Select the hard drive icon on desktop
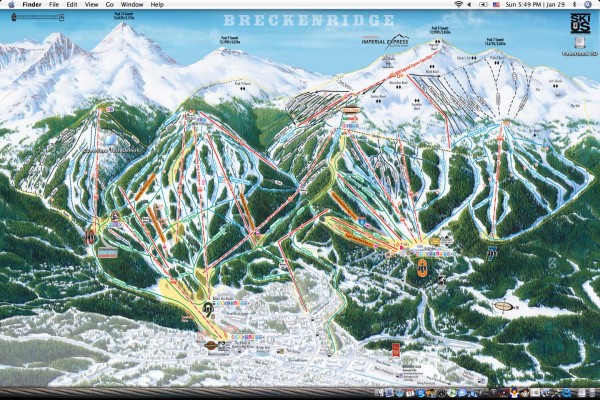 [580, 43]
